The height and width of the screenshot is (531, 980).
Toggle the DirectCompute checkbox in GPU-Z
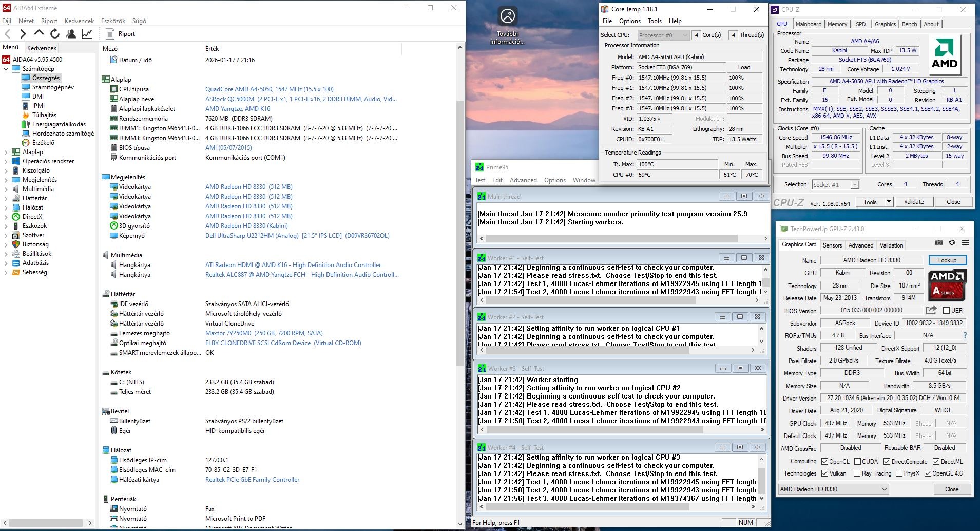coord(887,462)
